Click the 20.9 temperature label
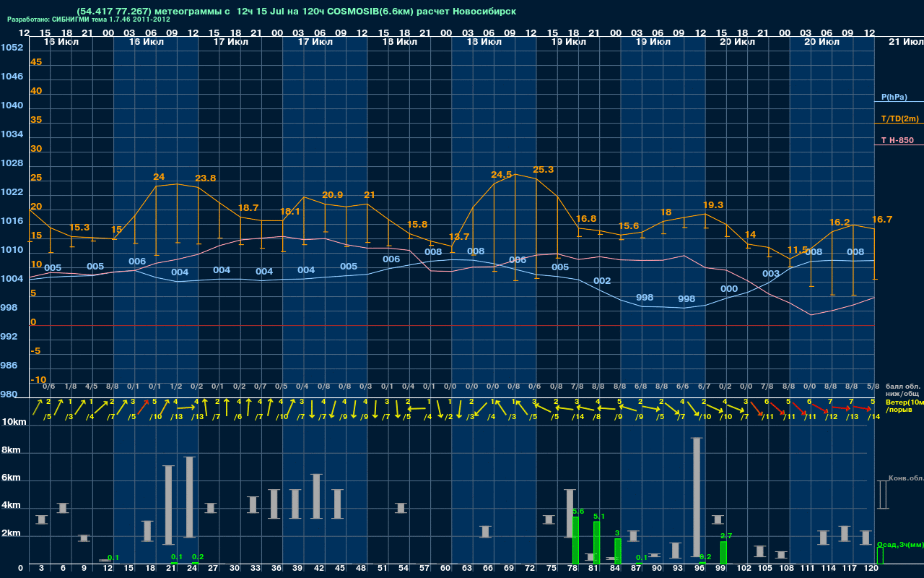The height and width of the screenshot is (578, 924). click(332, 195)
